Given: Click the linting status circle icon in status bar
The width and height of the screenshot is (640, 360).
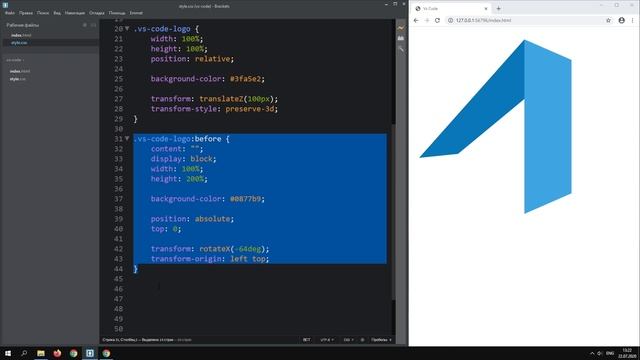Looking at the screenshot, I should tap(362, 340).
